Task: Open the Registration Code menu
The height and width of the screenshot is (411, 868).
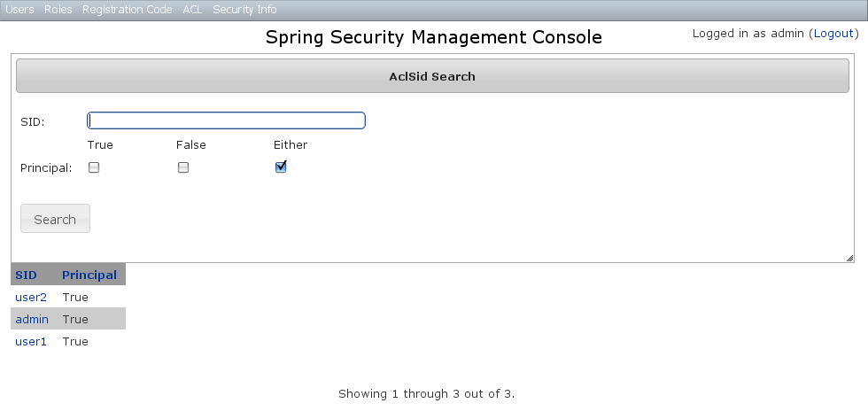Action: (127, 10)
